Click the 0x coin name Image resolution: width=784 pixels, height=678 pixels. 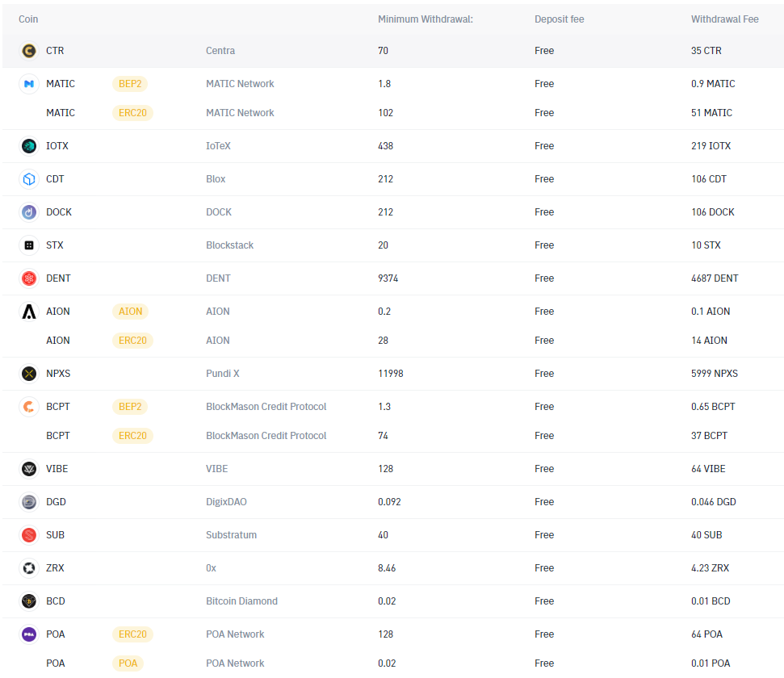click(211, 568)
